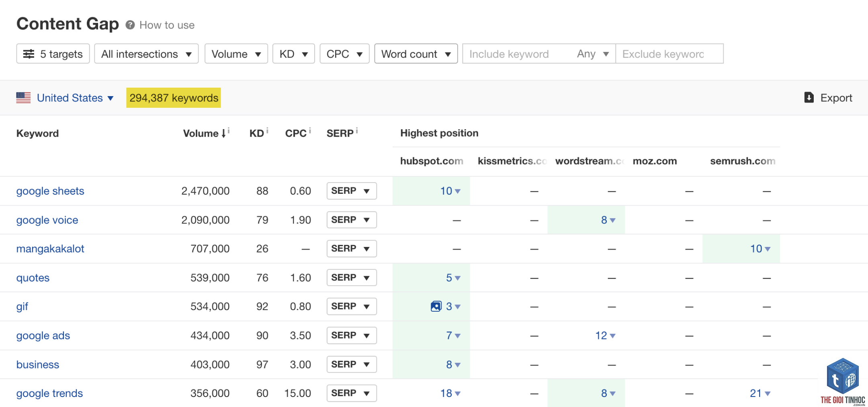Open SERP dropdown for gif

tap(352, 306)
